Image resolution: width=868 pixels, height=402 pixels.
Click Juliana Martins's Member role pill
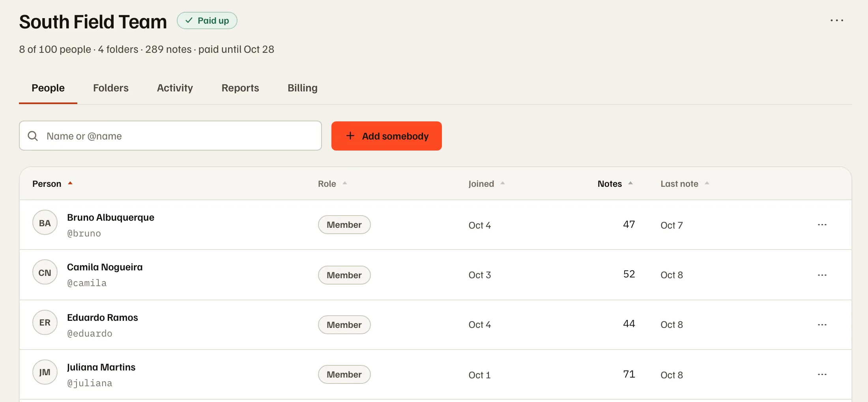coord(344,374)
